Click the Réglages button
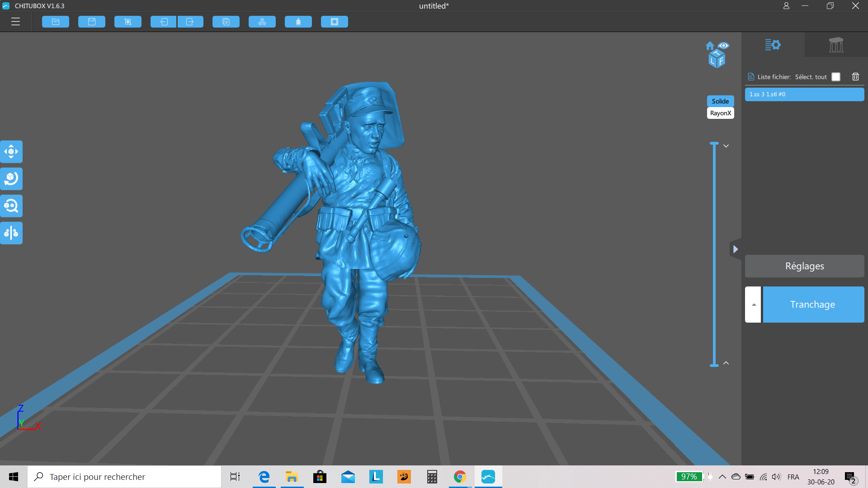 (804, 266)
